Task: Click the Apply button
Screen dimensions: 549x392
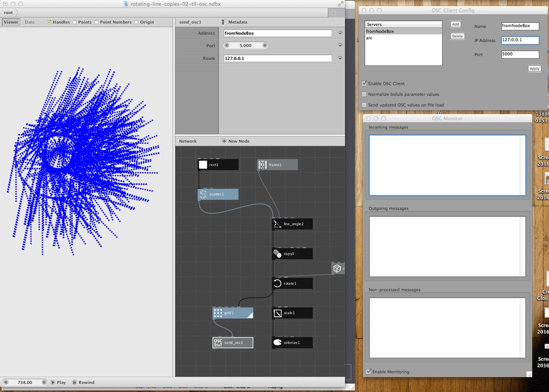Action: pyautogui.click(x=534, y=69)
